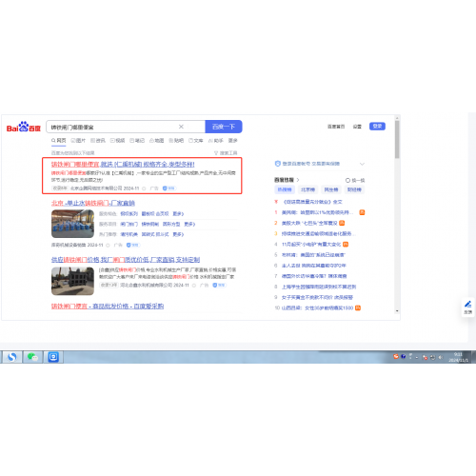Screen dimensions: 476x476
Task: Open Sogou browser from the taskbar
Action: [x=12, y=357]
